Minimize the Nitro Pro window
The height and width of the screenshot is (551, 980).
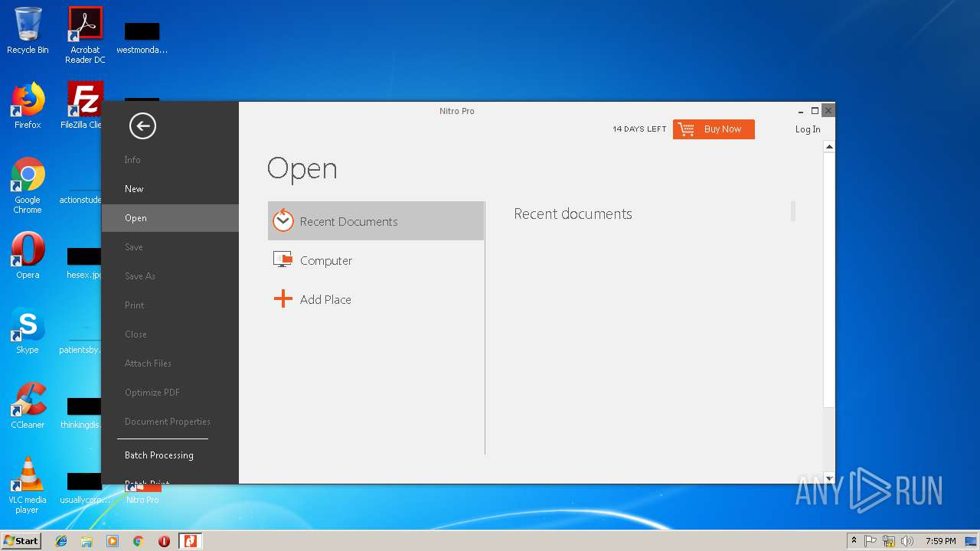pos(801,111)
